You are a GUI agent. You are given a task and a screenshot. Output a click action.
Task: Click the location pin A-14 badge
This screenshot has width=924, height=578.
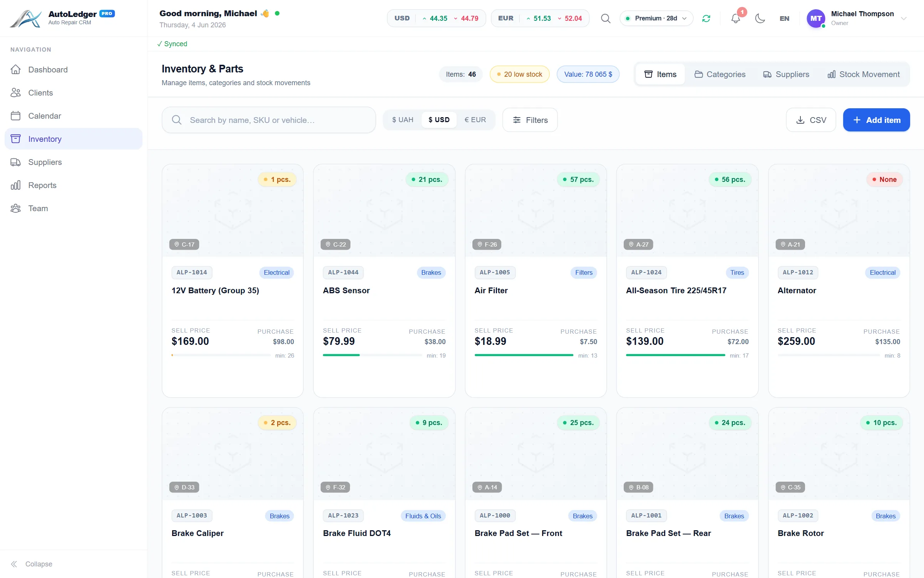click(487, 487)
